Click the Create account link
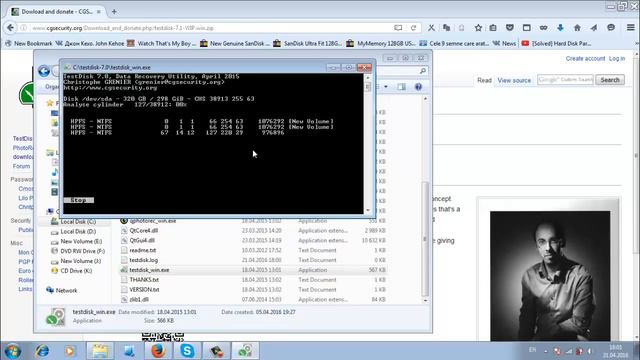 click(585, 59)
